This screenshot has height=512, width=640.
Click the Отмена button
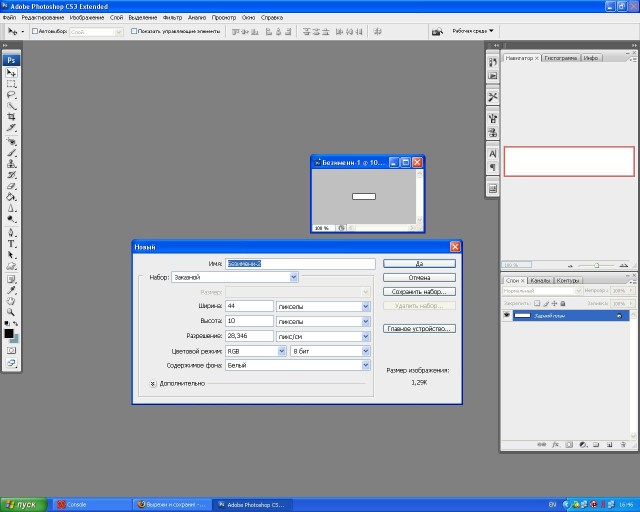click(x=419, y=278)
